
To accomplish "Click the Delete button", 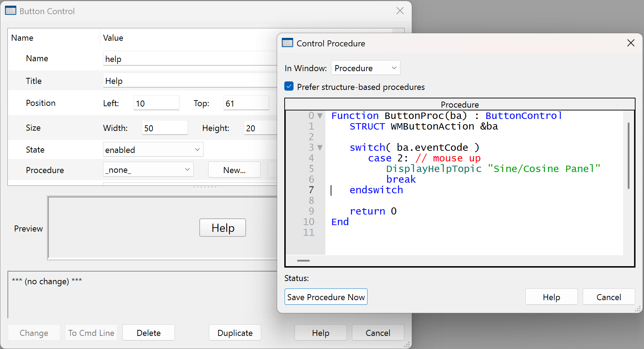I will 148,333.
